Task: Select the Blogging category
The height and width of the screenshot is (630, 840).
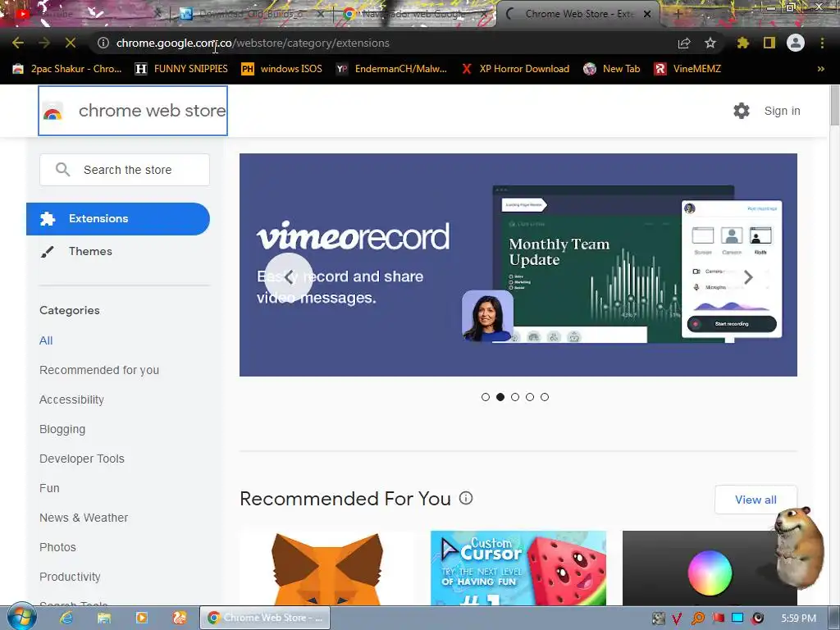Action: click(x=62, y=429)
